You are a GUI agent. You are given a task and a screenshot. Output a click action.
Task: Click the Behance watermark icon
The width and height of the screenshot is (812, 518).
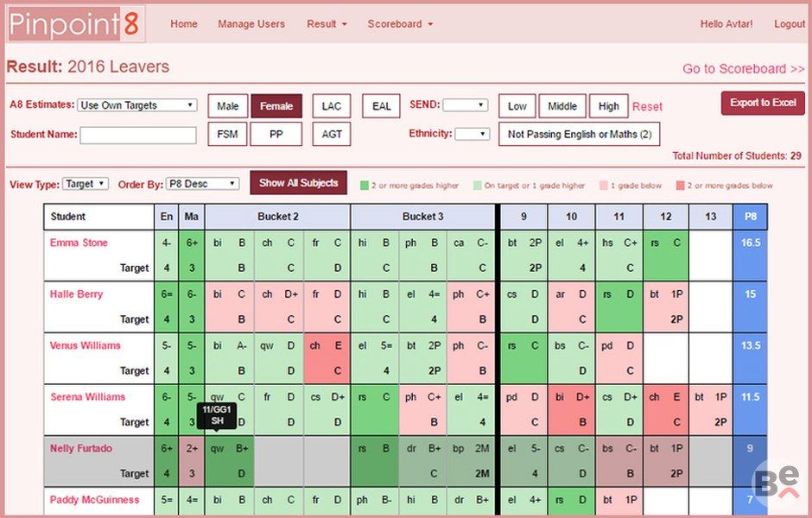(775, 483)
